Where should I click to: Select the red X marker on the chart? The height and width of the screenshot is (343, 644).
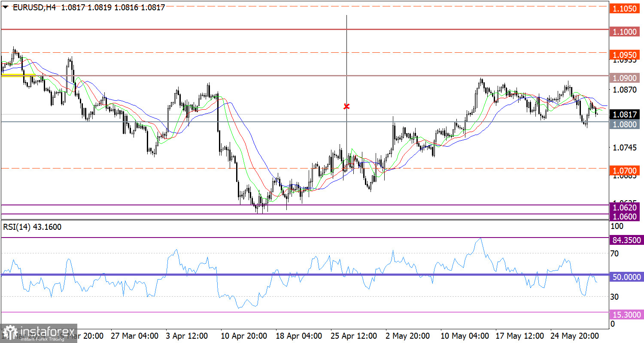(346, 106)
